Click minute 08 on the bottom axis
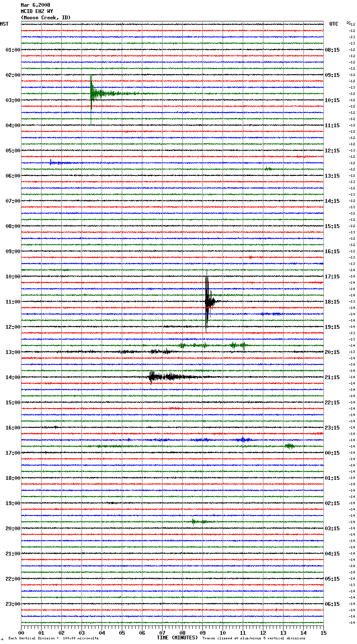357x644 pixels. 183,633
